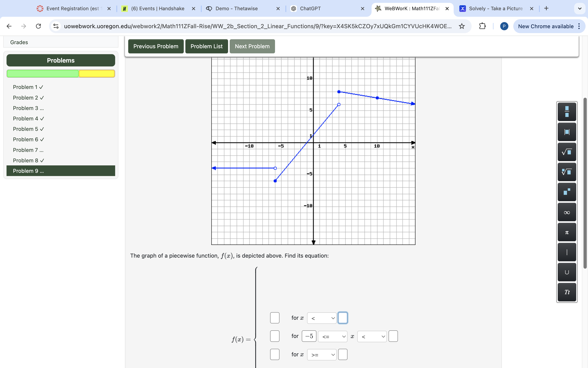Click the Problems header in sidebar

click(x=61, y=60)
